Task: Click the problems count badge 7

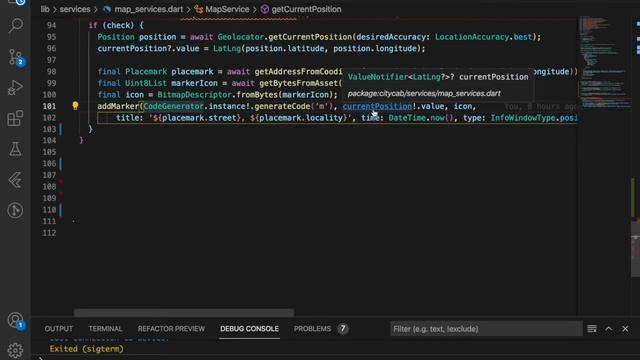Action: pos(343,329)
